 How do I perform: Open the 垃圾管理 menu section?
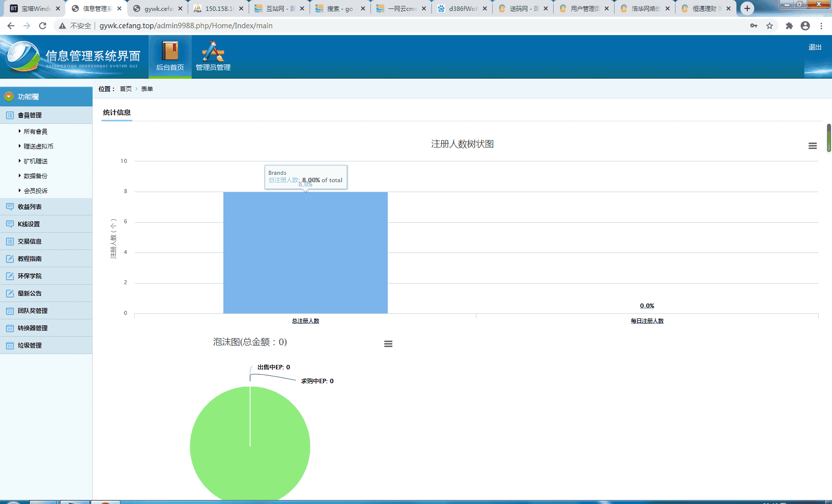46,345
